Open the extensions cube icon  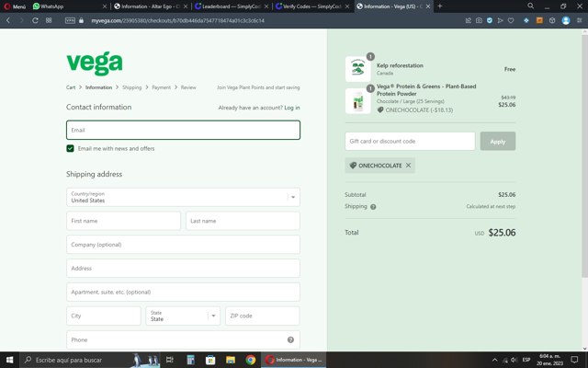point(552,20)
